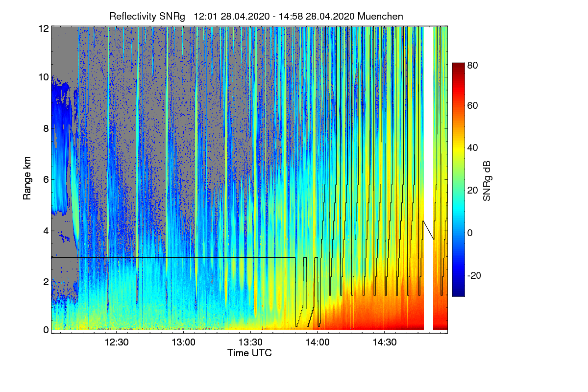Click the colorbar value 20
Image resolution: width=588 pixels, height=392 pixels.
tap(472, 190)
